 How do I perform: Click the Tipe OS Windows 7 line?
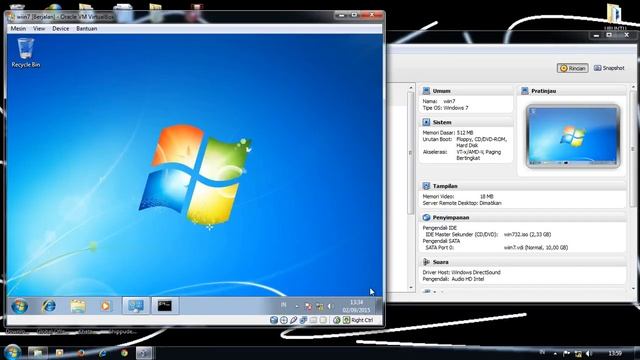click(445, 108)
